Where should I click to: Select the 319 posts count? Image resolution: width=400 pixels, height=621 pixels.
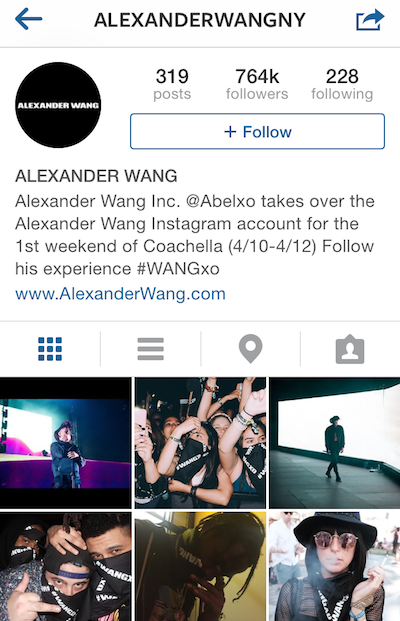click(x=172, y=84)
